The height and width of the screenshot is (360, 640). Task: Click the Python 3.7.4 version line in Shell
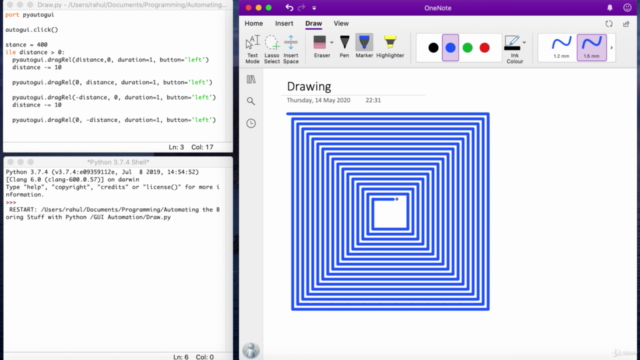[102, 172]
